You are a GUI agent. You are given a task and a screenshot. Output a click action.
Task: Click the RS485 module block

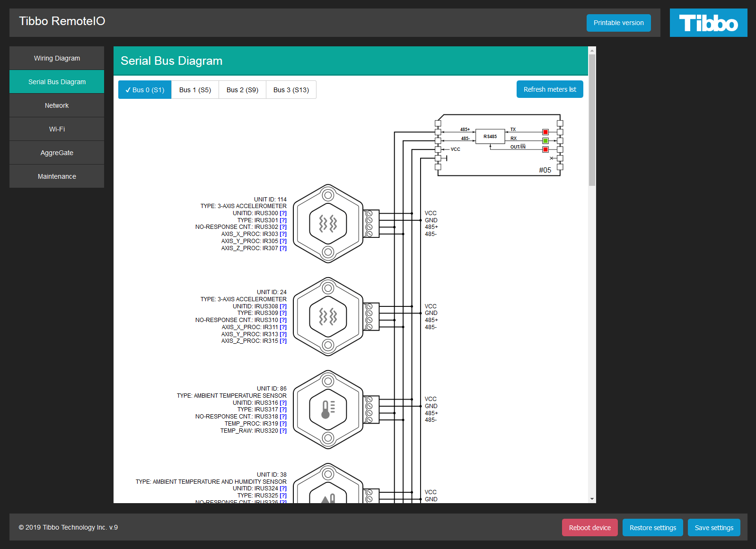point(490,137)
